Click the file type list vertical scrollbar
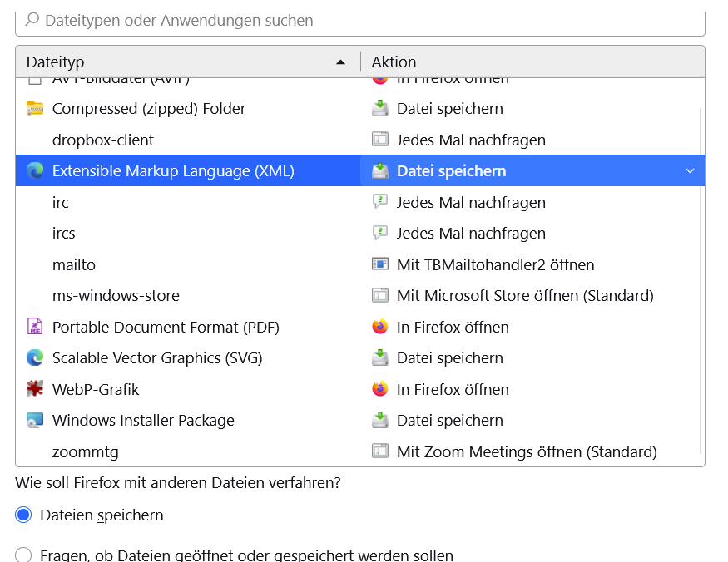Viewport: 728px width, 562px height. (x=701, y=274)
